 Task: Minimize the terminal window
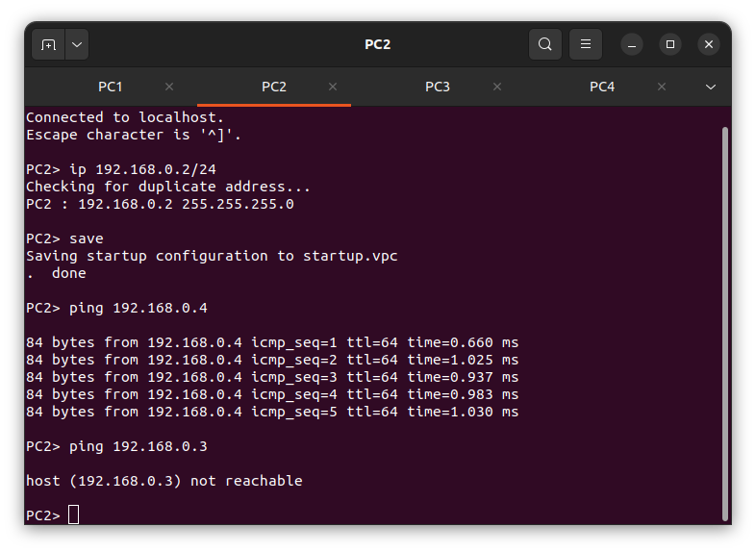tap(632, 44)
